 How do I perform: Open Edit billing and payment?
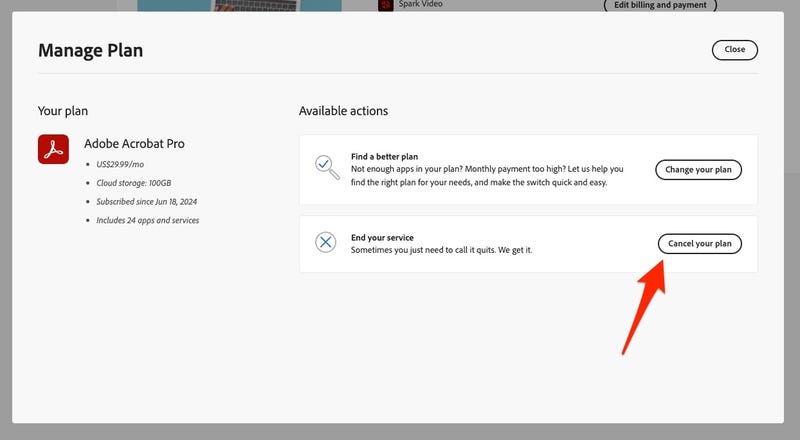click(x=660, y=5)
